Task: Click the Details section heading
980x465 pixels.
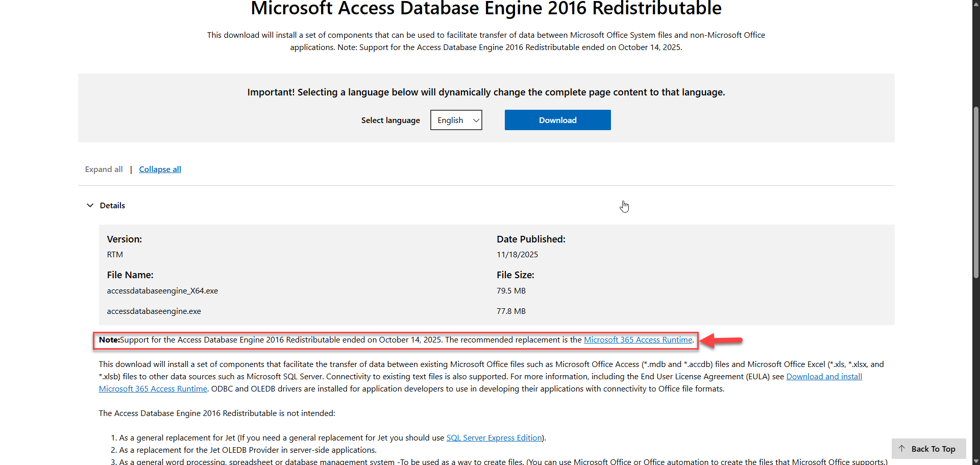Action: click(x=112, y=205)
